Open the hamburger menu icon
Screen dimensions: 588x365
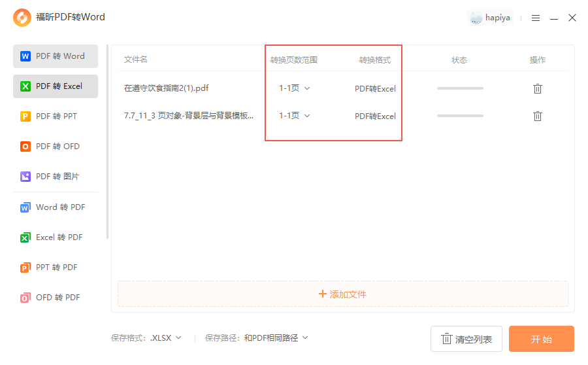tap(536, 18)
